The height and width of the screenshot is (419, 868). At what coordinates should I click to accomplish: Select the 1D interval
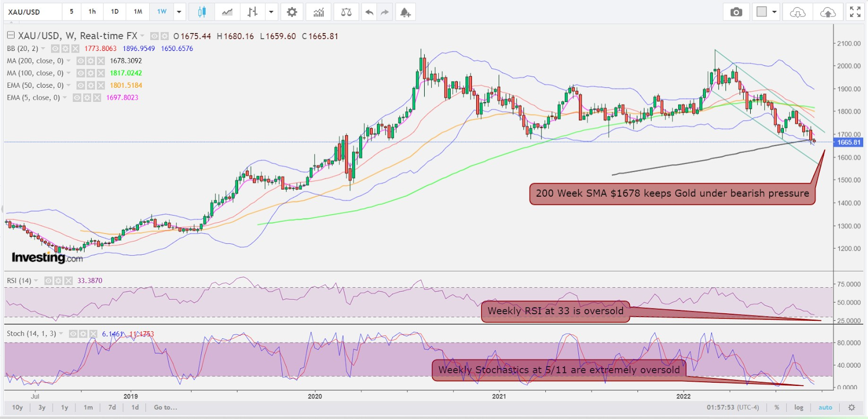click(x=115, y=11)
